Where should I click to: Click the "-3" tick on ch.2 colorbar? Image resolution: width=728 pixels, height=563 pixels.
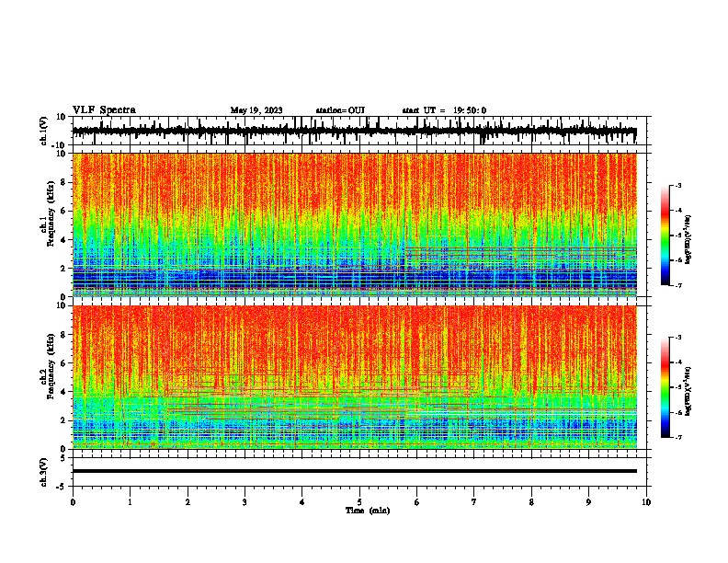click(x=678, y=338)
